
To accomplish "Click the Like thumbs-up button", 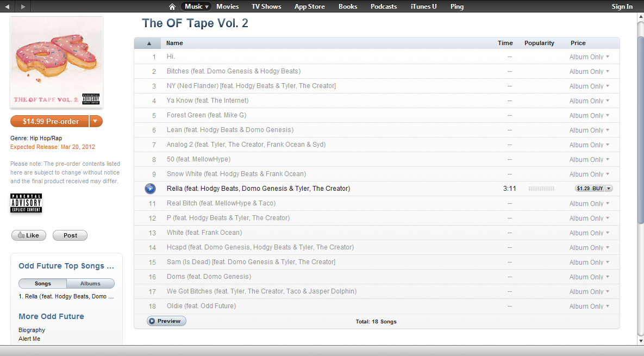I will click(x=29, y=235).
